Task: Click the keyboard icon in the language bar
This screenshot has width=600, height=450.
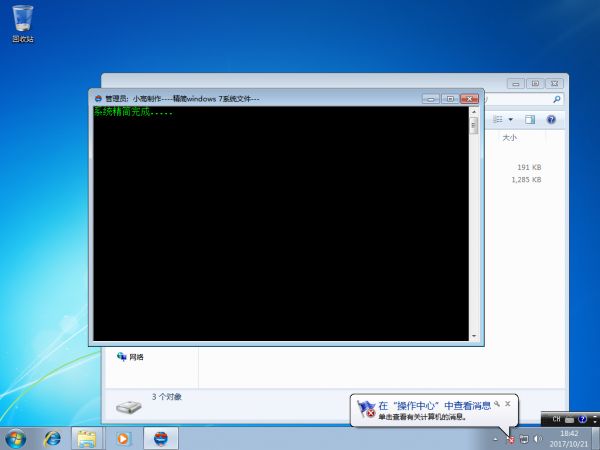Action: click(569, 420)
